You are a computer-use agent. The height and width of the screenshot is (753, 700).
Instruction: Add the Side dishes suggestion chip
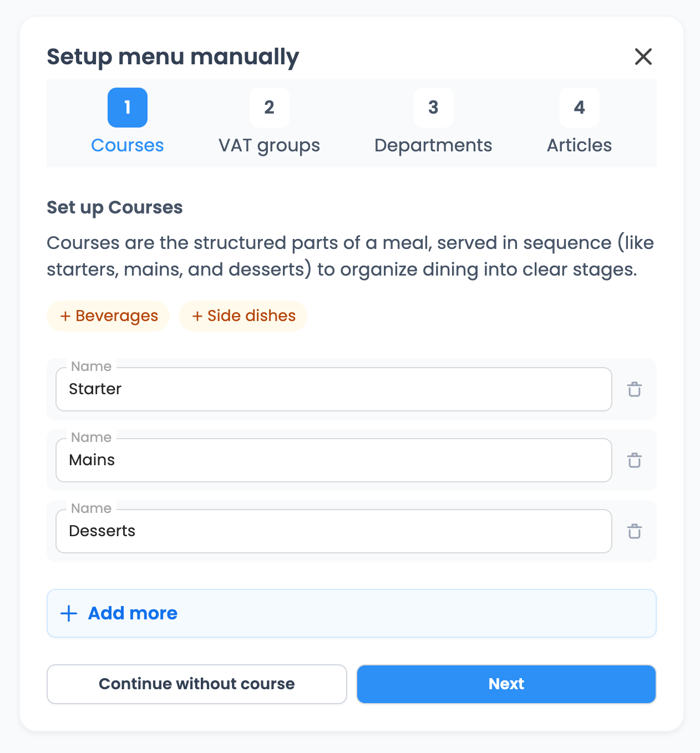(243, 316)
